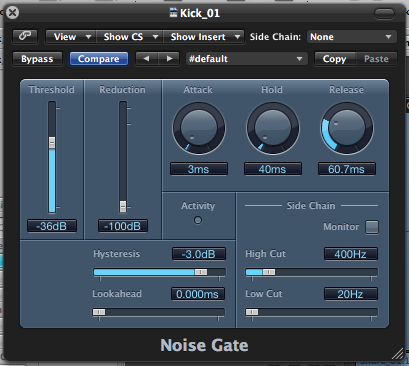Click the link chain icon button
The height and width of the screenshot is (366, 409).
(x=25, y=37)
